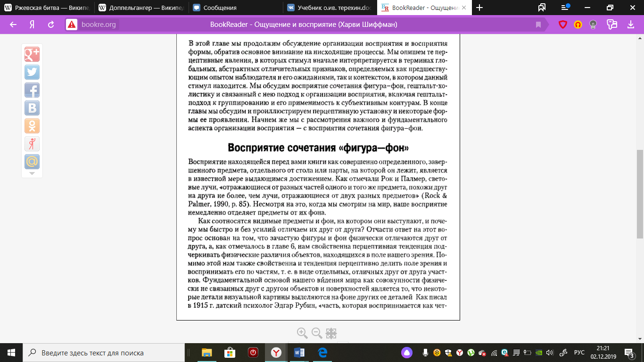Open battery status tray icon

(527, 353)
